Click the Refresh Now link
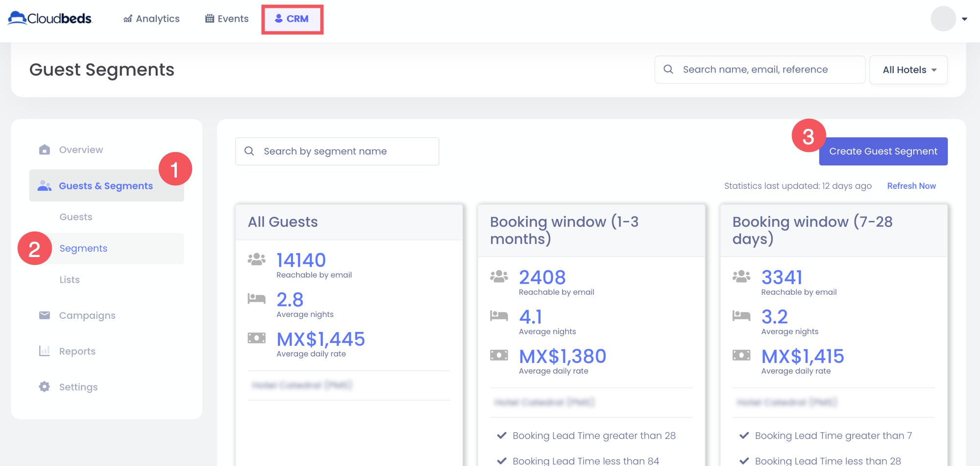The image size is (980, 466). [x=911, y=186]
